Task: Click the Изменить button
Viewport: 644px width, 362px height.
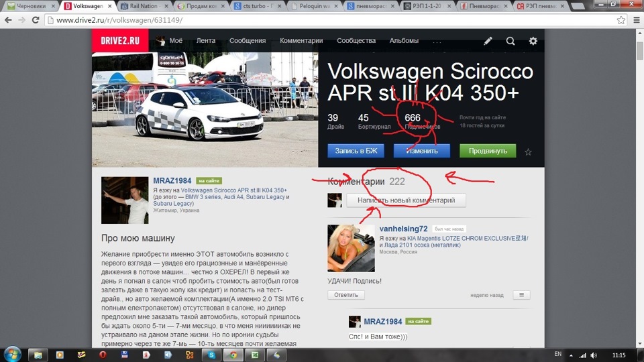Action: [422, 151]
